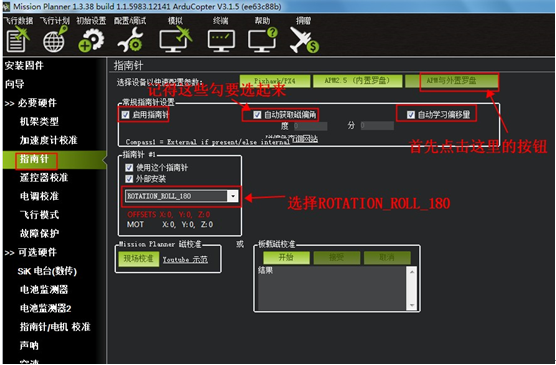Click the 现场校准 button
Viewport: 556px width, 365px height.
click(x=138, y=259)
